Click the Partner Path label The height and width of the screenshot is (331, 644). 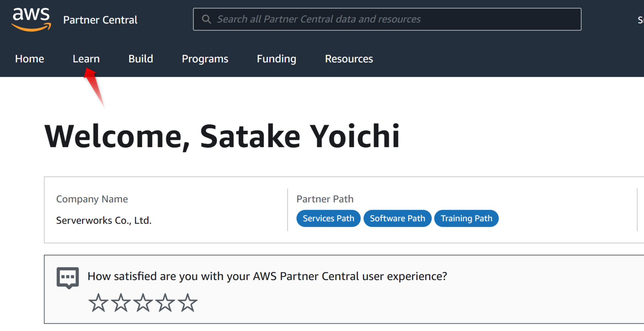click(325, 199)
